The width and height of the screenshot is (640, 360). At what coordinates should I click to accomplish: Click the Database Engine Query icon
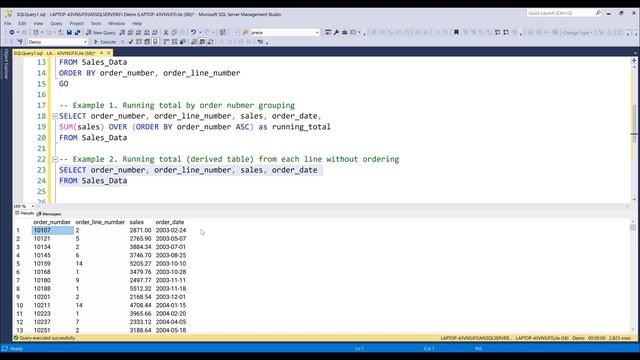[122, 32]
